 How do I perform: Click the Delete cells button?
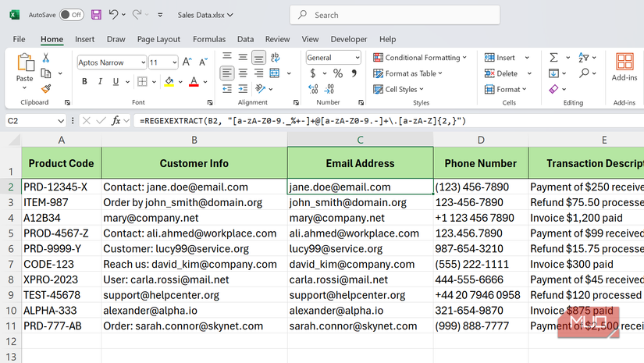pyautogui.click(x=500, y=73)
